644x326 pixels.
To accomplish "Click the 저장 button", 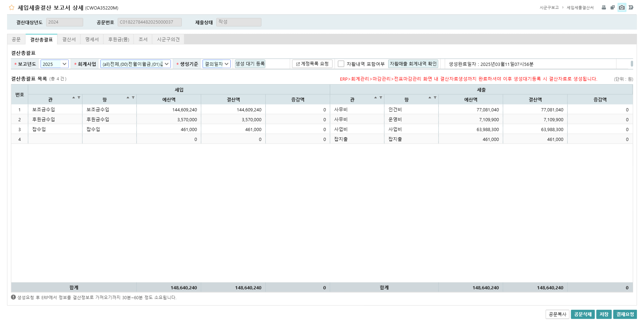I will tap(604, 314).
